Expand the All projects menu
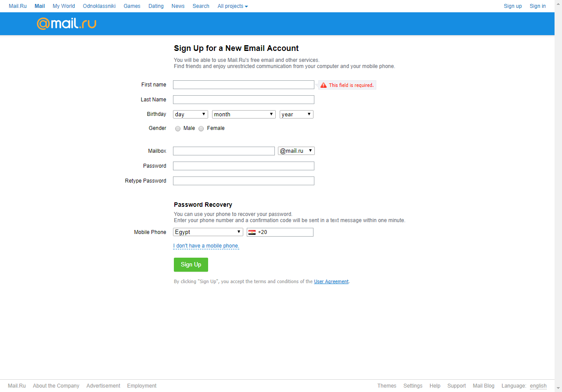562x392 pixels. pyautogui.click(x=233, y=6)
